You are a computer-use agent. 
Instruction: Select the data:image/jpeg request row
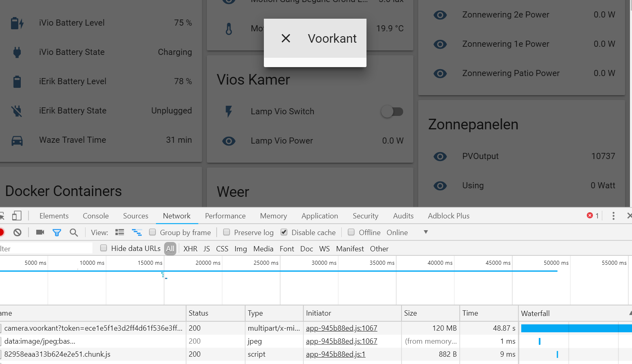(316, 341)
